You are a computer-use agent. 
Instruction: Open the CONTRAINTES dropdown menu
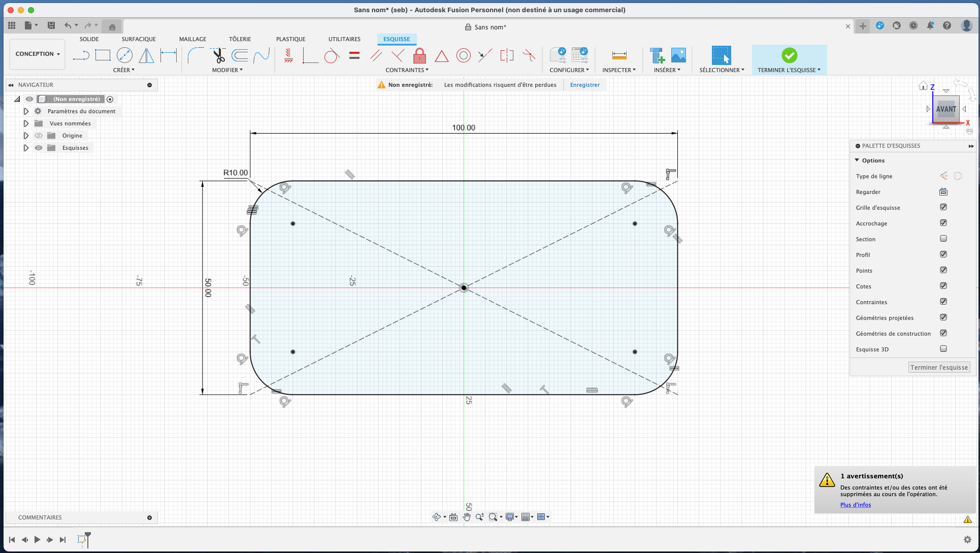click(x=407, y=70)
